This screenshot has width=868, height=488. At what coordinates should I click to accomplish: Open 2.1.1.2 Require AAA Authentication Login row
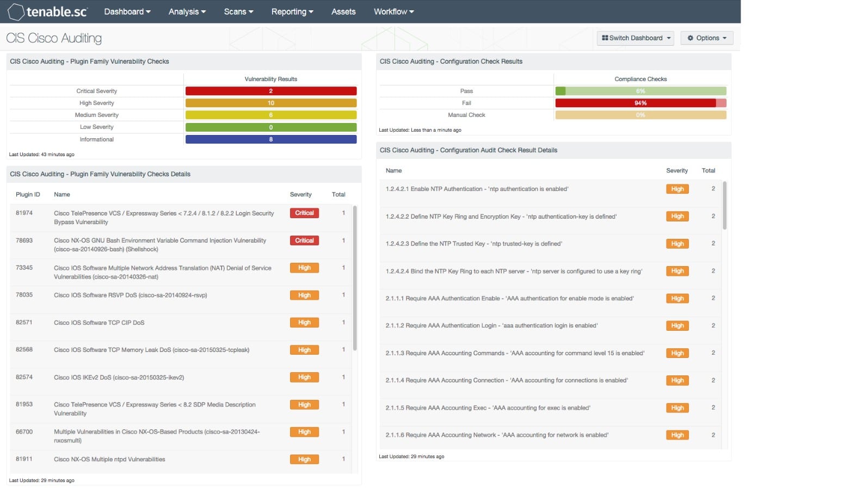[x=550, y=330]
